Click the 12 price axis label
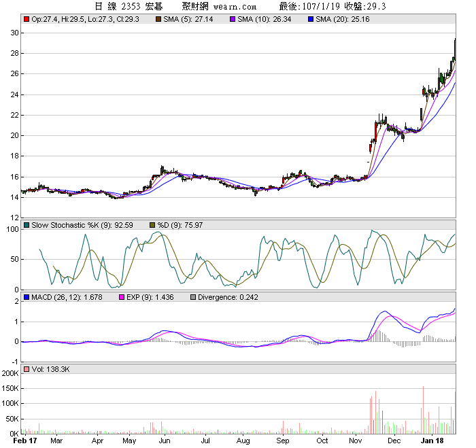Viewport: 476px width, 448px height. (14, 218)
